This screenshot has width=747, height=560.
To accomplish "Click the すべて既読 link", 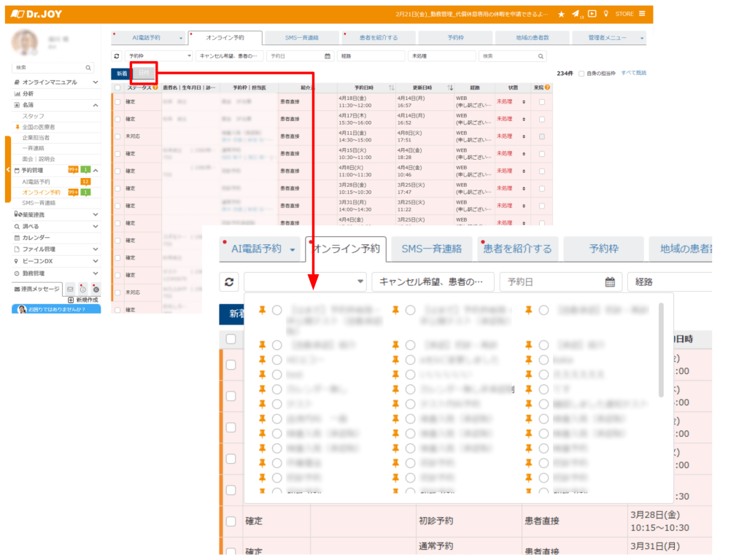I will pyautogui.click(x=633, y=73).
